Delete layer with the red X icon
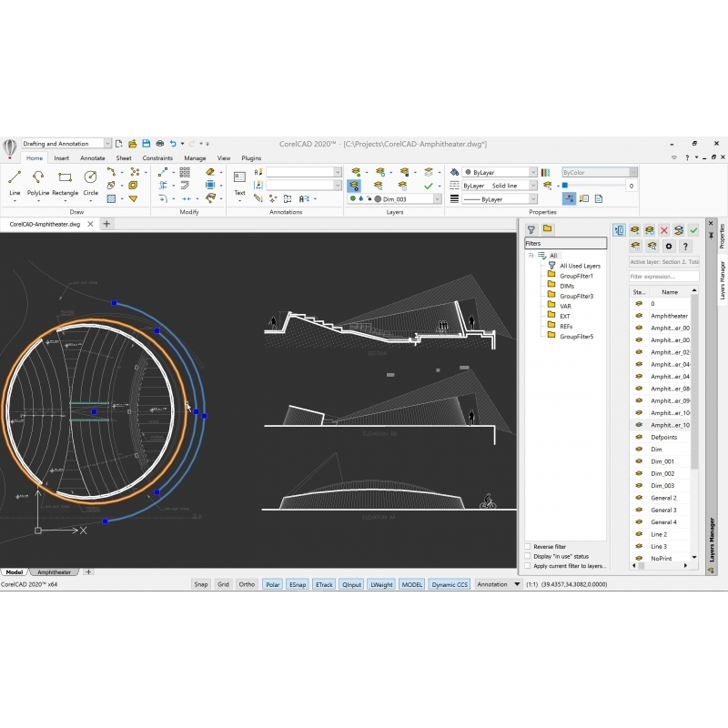This screenshot has width=728, height=728. [x=664, y=230]
